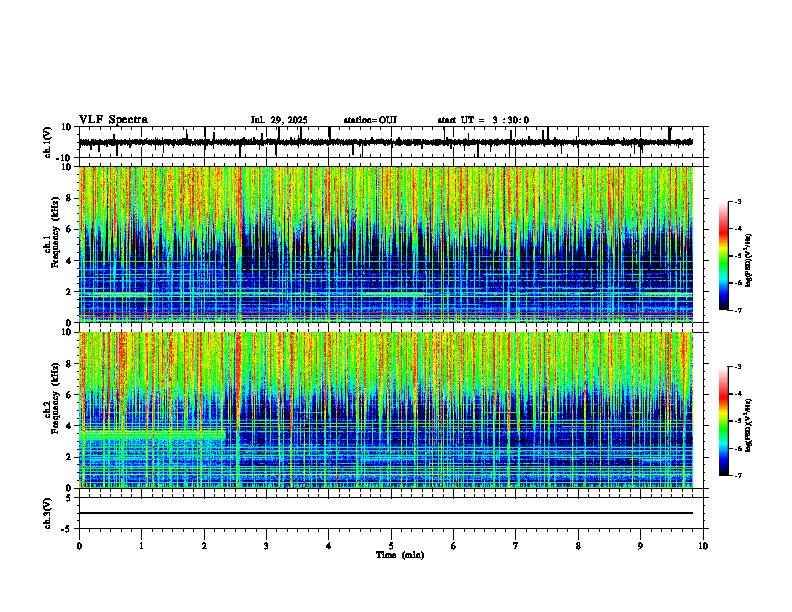Click time axis tick label "1"
The height and width of the screenshot is (612, 792).
coord(141,546)
